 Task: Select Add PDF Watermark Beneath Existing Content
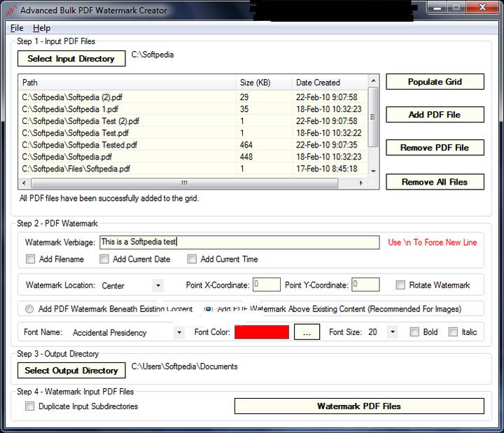point(29,309)
